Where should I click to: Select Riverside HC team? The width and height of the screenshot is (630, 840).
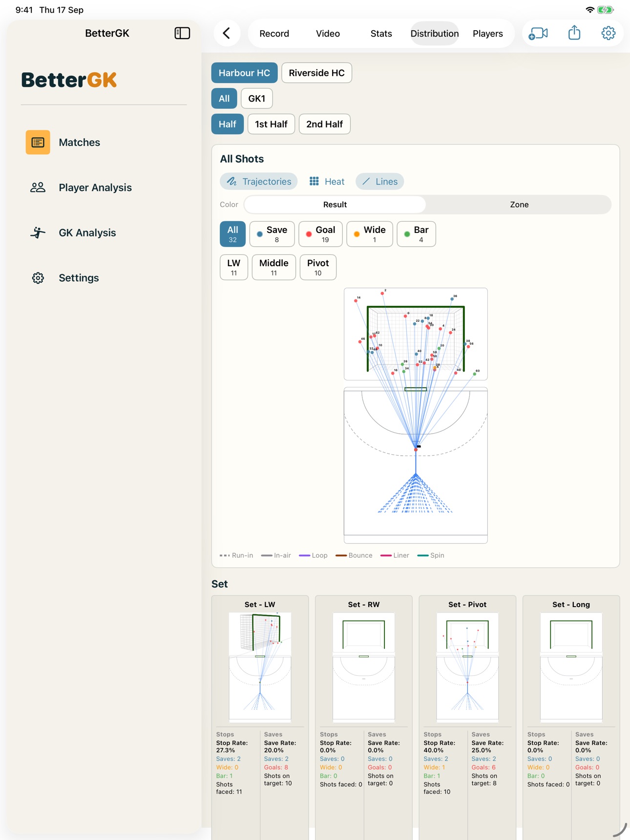(316, 73)
